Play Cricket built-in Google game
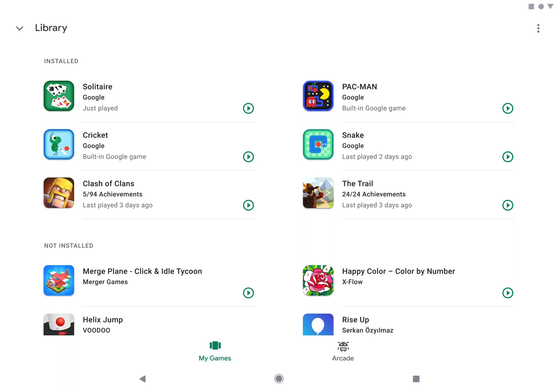 (248, 157)
